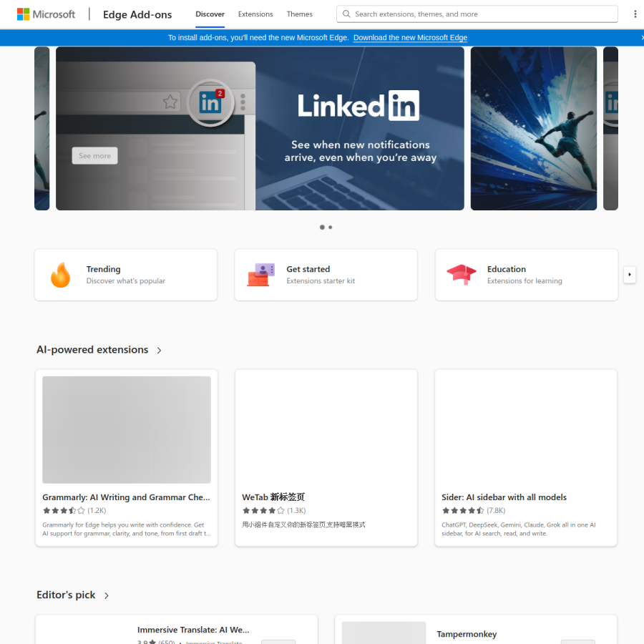Expand Editor's pick chevron

tap(107, 595)
